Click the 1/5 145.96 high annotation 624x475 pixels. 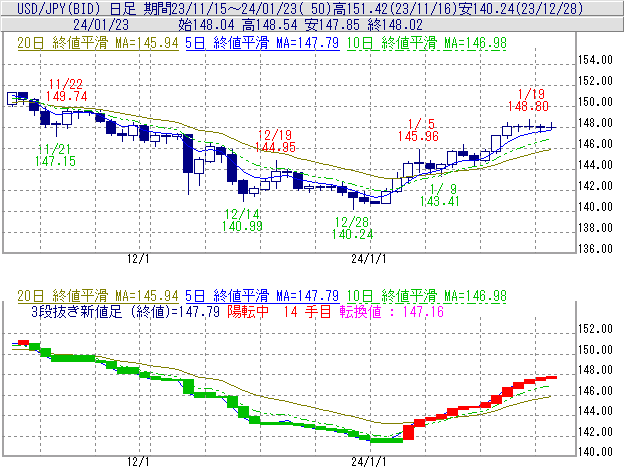pyautogui.click(x=418, y=130)
